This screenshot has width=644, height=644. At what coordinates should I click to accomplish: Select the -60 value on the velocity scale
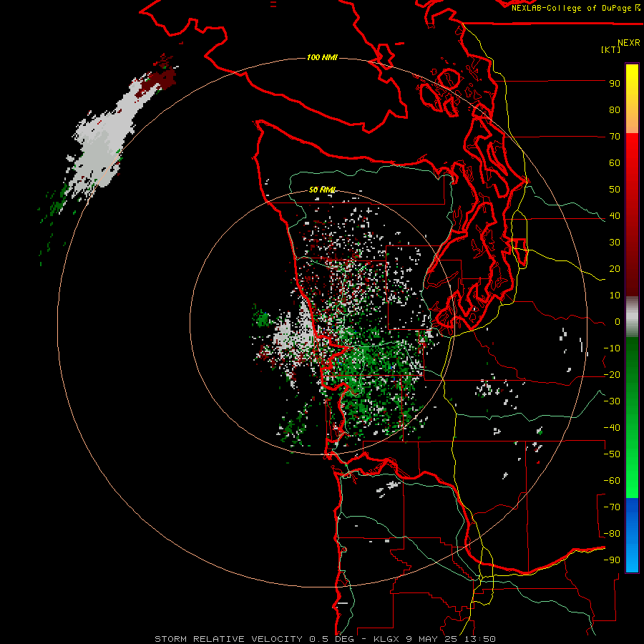click(x=612, y=481)
